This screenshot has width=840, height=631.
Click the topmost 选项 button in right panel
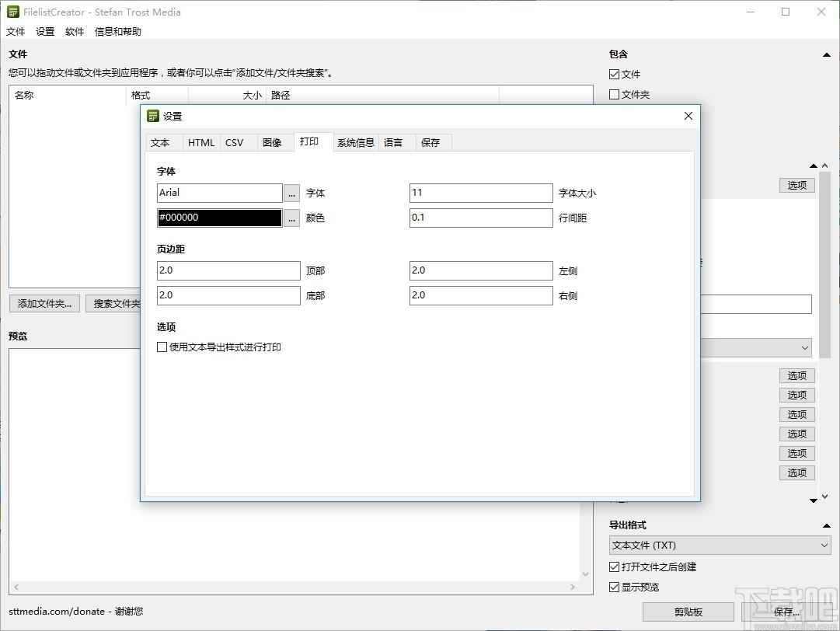coord(797,185)
